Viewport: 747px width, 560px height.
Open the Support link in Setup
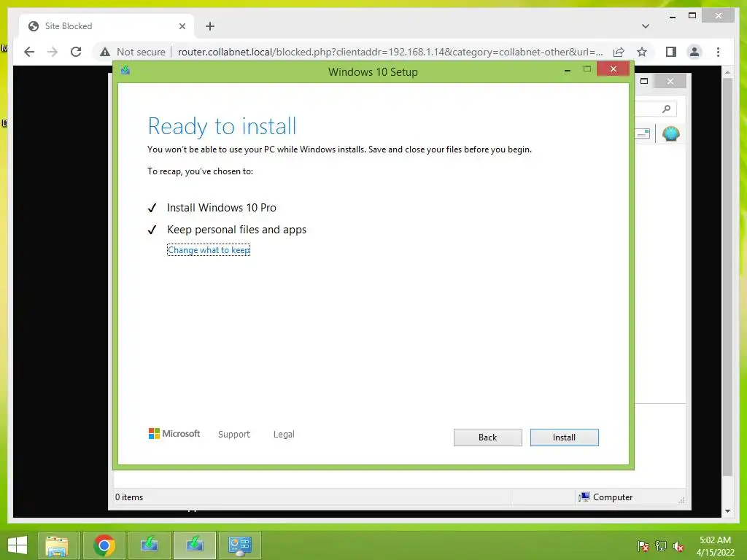(234, 435)
